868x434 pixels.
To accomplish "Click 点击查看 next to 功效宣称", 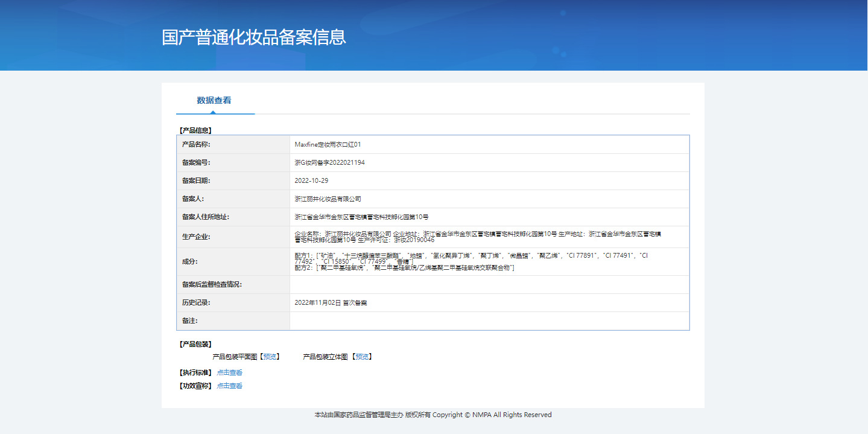I will click(x=229, y=386).
